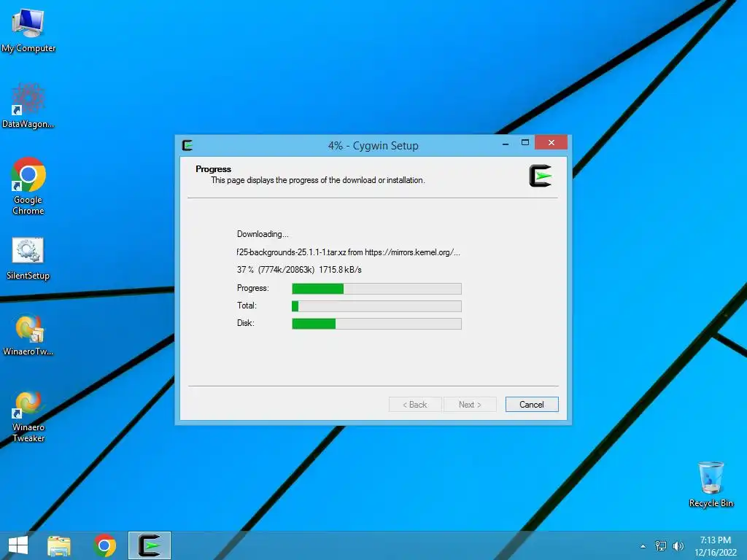
Task: Open the My Computer desktop icon
Action: point(28,29)
